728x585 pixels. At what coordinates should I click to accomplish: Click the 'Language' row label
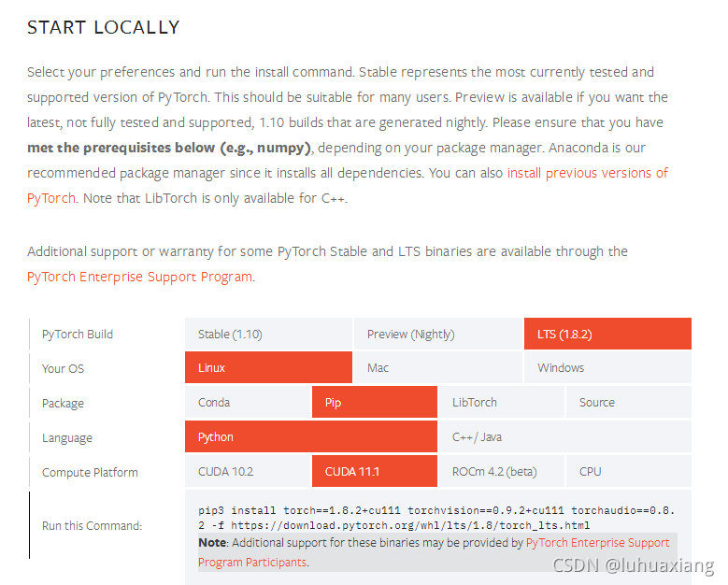(x=67, y=438)
